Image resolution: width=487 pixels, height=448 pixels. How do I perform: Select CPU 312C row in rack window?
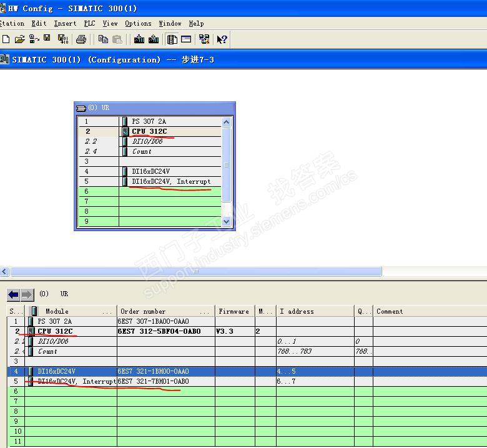tap(150, 131)
